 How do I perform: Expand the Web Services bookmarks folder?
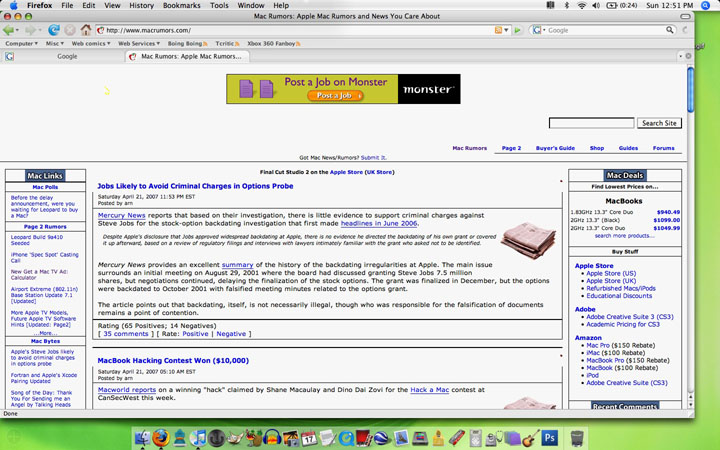[x=139, y=43]
